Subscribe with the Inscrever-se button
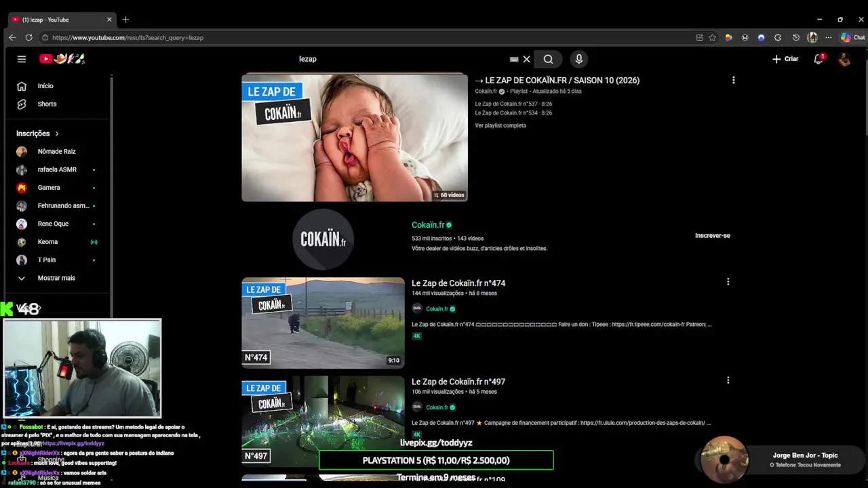This screenshot has width=868, height=488. coord(712,235)
